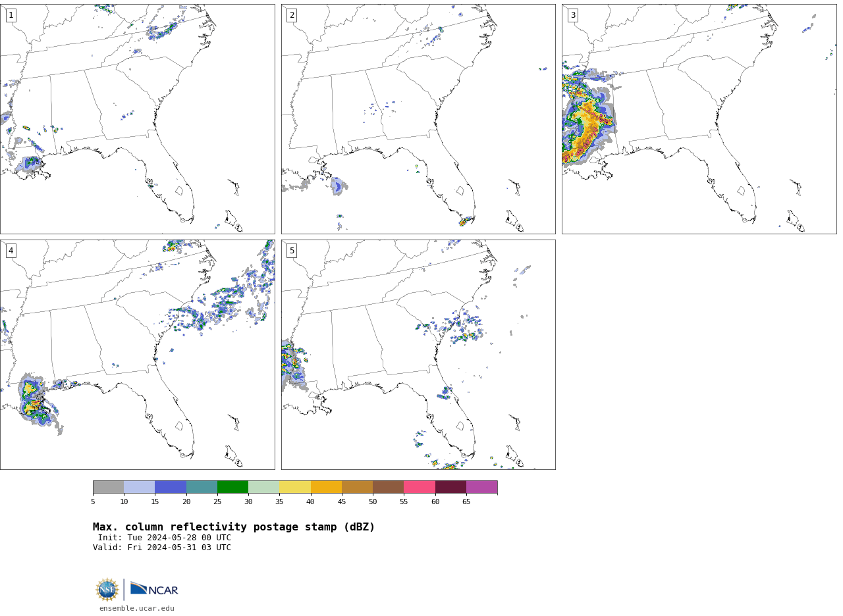
Task: Open ensemble member 5 reflectivity map
Action: (x=418, y=354)
